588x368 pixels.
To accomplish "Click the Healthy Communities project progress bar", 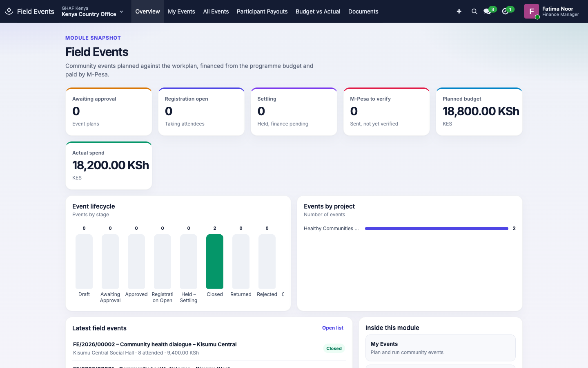I will point(437,229).
